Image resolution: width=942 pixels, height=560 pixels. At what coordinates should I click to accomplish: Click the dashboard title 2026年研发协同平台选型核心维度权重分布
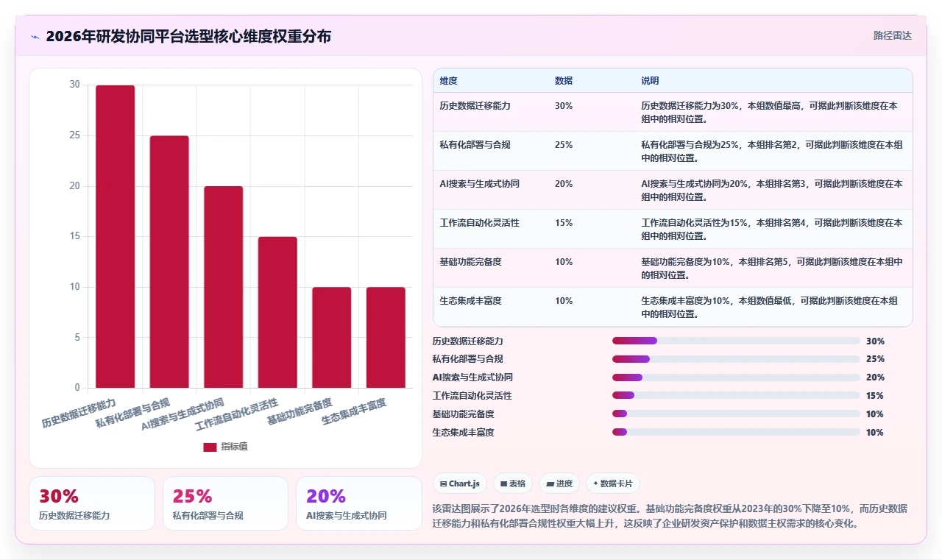pos(188,36)
